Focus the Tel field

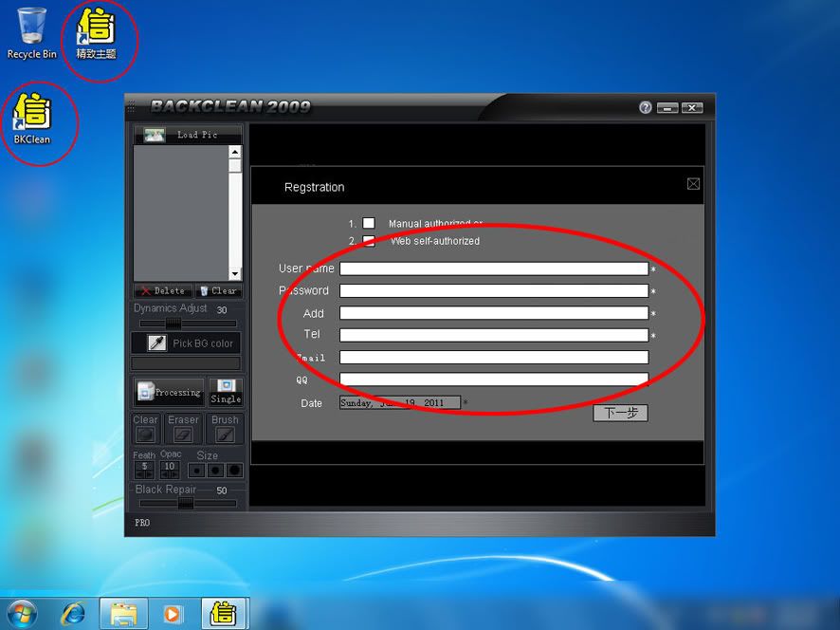[x=494, y=335]
